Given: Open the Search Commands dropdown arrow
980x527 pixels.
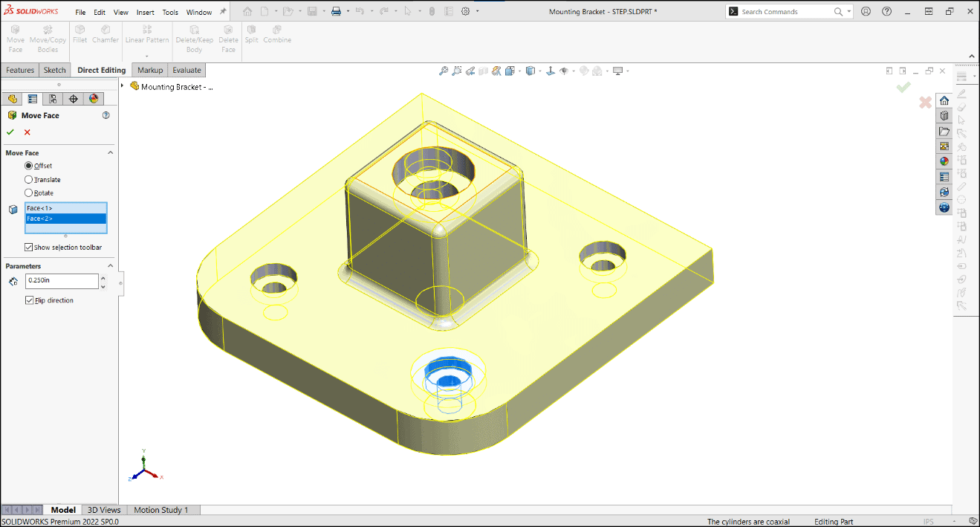Looking at the screenshot, I should coord(849,11).
